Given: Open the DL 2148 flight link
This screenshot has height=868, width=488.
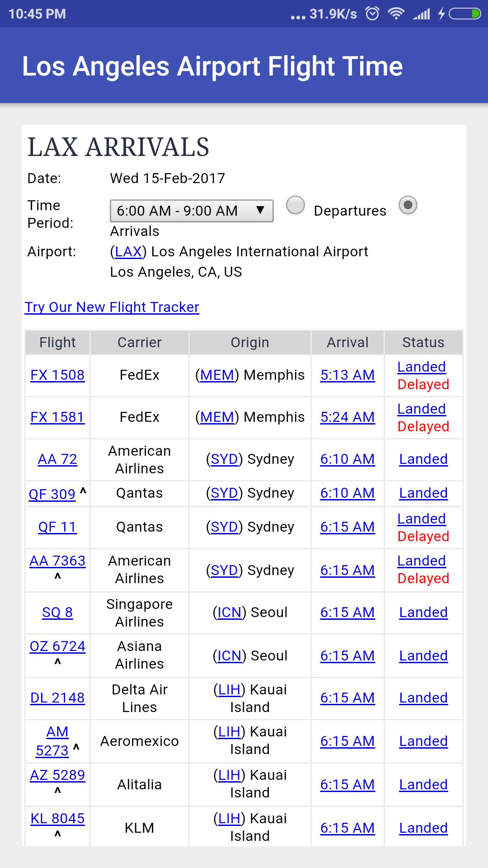Looking at the screenshot, I should (57, 698).
